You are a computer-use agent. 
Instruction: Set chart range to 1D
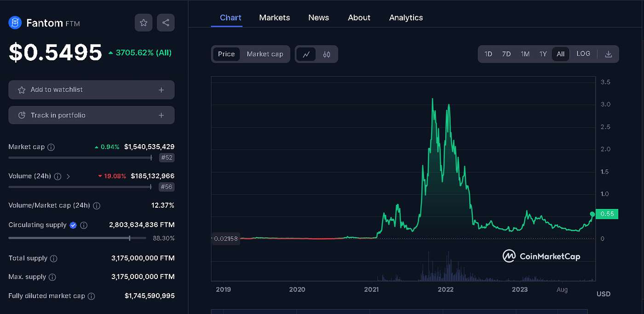pyautogui.click(x=489, y=54)
